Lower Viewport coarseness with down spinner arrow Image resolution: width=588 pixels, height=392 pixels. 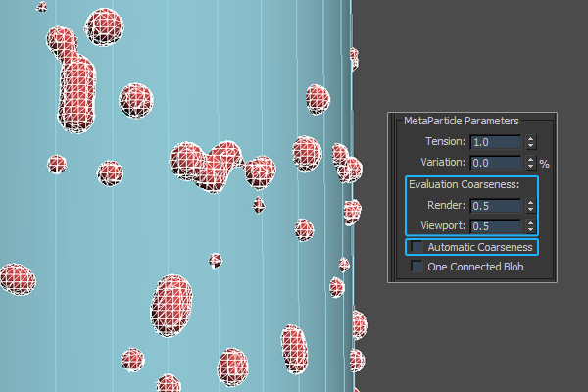point(531,231)
